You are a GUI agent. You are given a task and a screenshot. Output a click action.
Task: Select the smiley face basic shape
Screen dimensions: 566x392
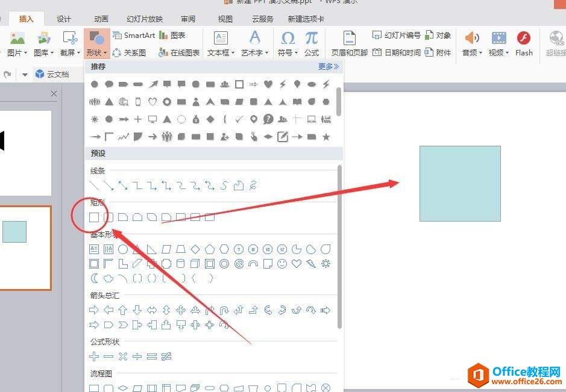coord(282,264)
